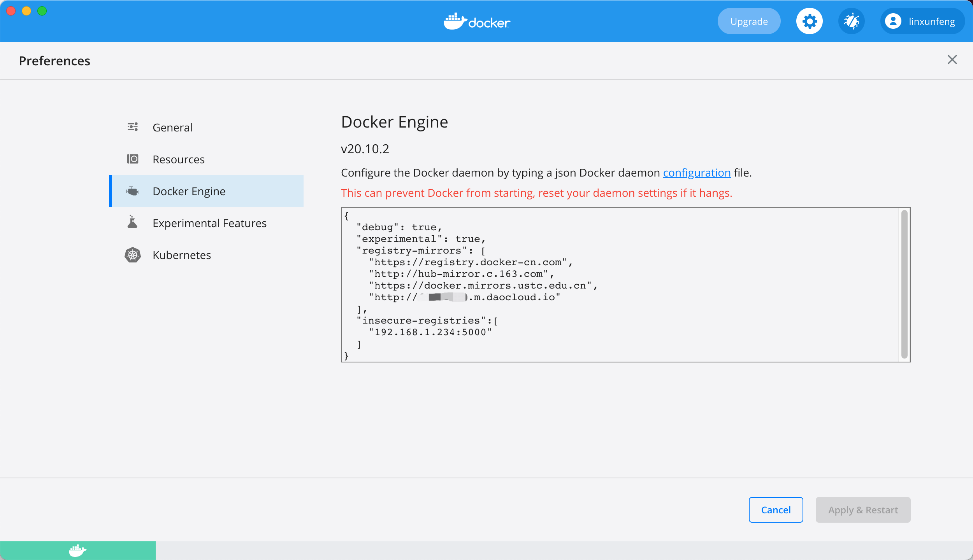The image size is (973, 560).
Task: Switch to the Resources section
Action: click(178, 159)
